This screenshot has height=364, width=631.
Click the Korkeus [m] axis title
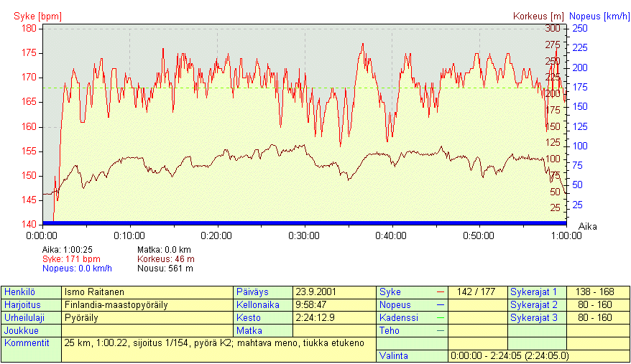538,16
